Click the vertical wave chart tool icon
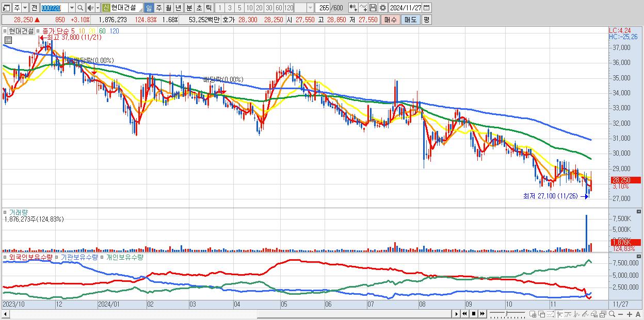The image size is (644, 320). tap(577, 313)
